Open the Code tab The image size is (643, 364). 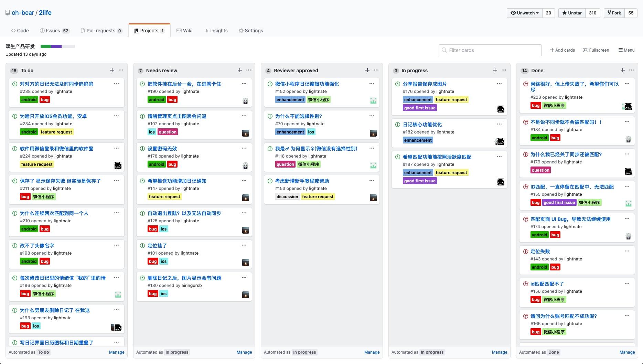pos(20,31)
